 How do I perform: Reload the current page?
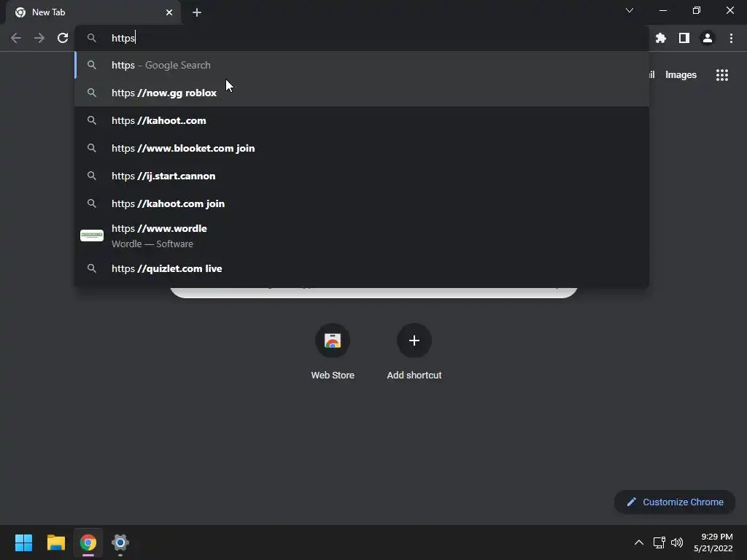point(63,38)
